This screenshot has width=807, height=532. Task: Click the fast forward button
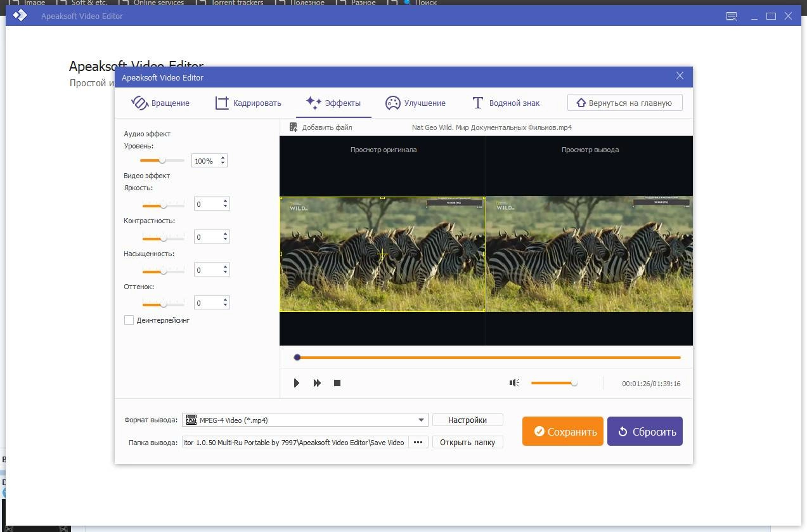(x=317, y=383)
